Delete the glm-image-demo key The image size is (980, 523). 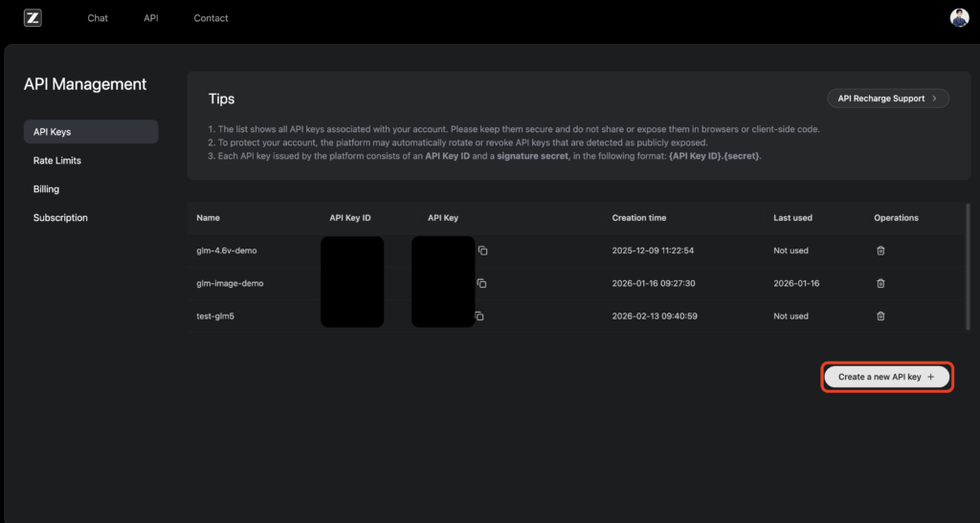click(x=880, y=283)
